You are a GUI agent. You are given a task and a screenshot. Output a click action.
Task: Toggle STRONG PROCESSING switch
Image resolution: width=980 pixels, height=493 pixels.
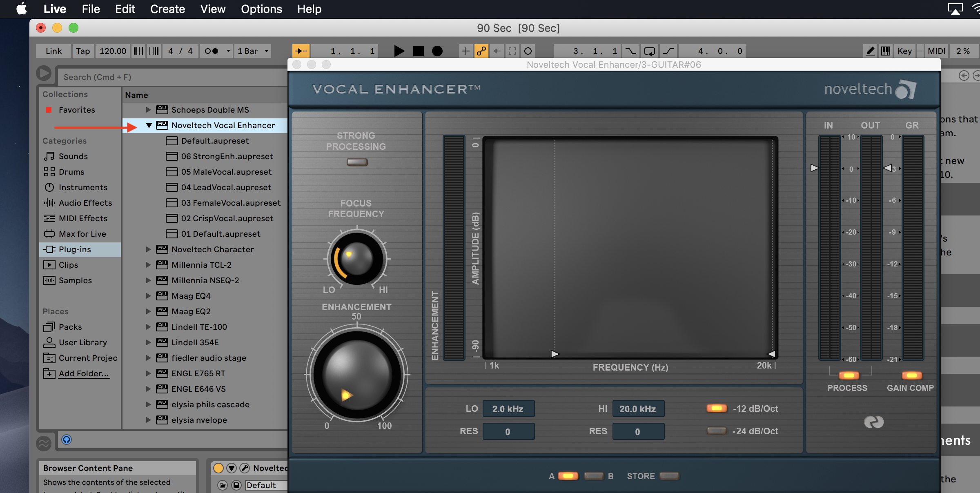click(x=357, y=162)
